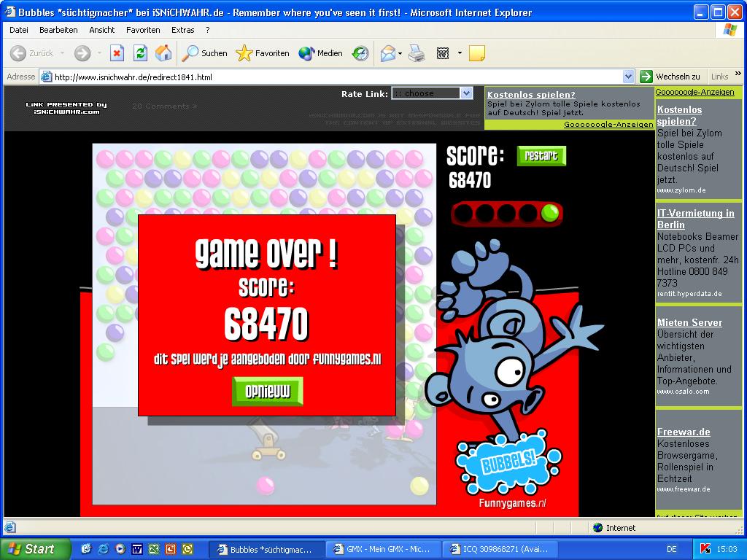The image size is (747, 560).
Task: Click the pink next bubble at bottom
Action: [x=266, y=486]
